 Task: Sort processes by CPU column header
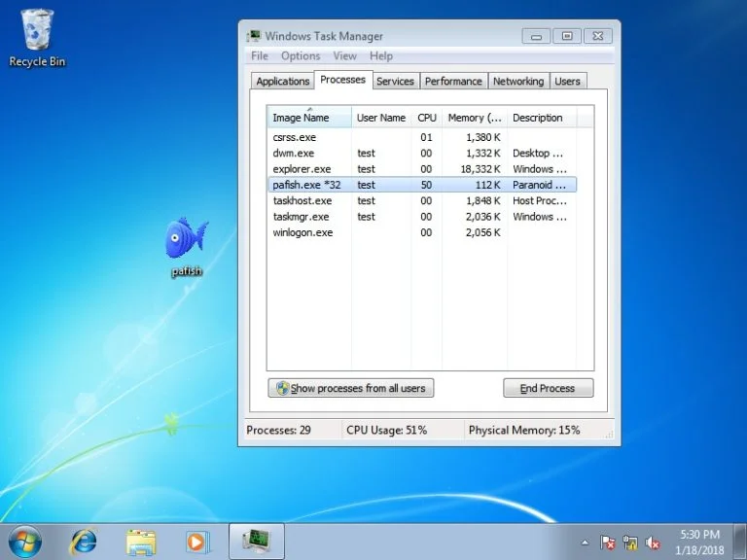[x=426, y=118]
